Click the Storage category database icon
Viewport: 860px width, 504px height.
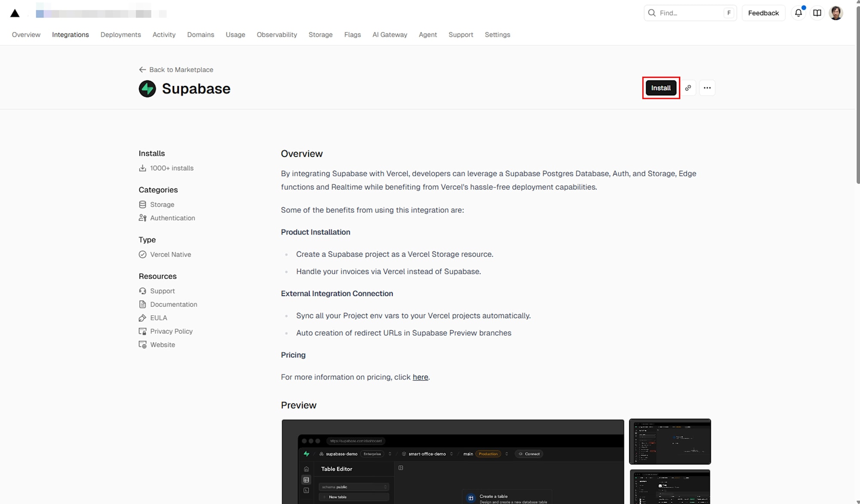(142, 205)
